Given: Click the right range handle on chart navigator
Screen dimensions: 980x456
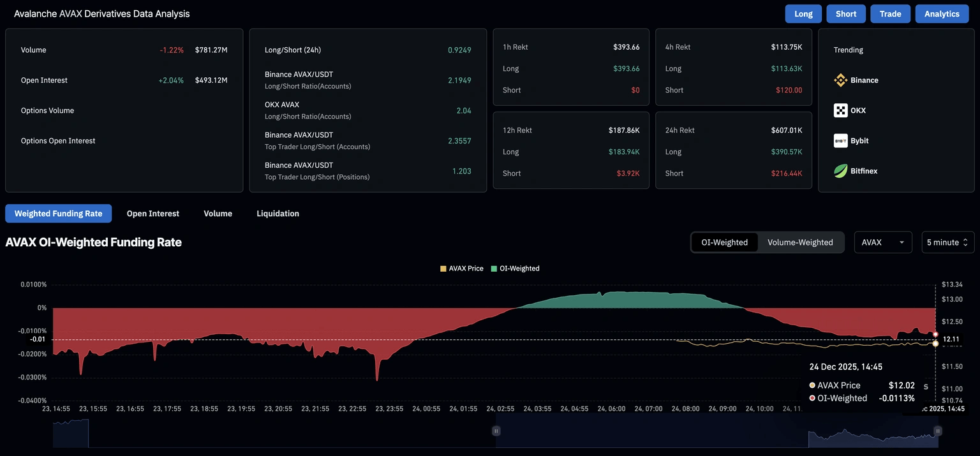Looking at the screenshot, I should 937,431.
